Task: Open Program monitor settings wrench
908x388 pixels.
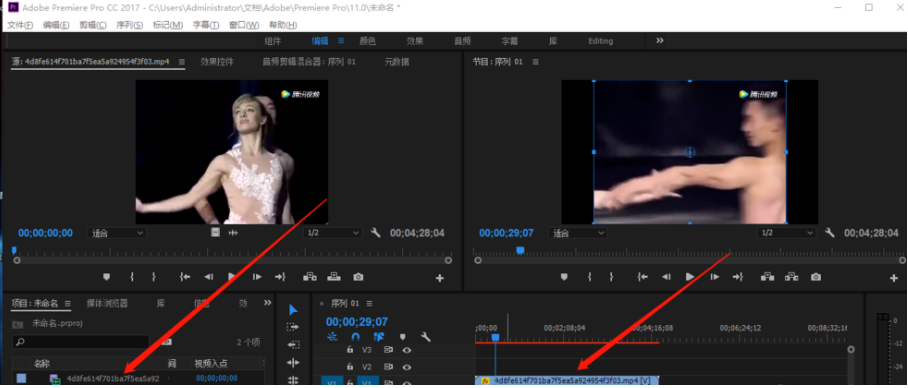Action: 830,233
